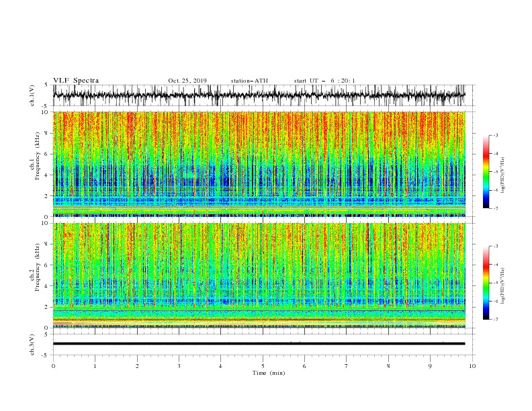Click the "-7" tick on ch.2 colorbar
The image size is (532, 411).
[495, 319]
